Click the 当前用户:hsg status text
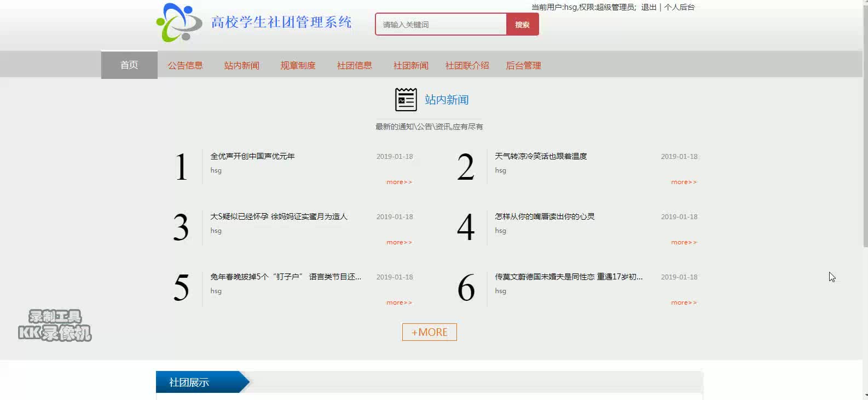 click(x=554, y=7)
